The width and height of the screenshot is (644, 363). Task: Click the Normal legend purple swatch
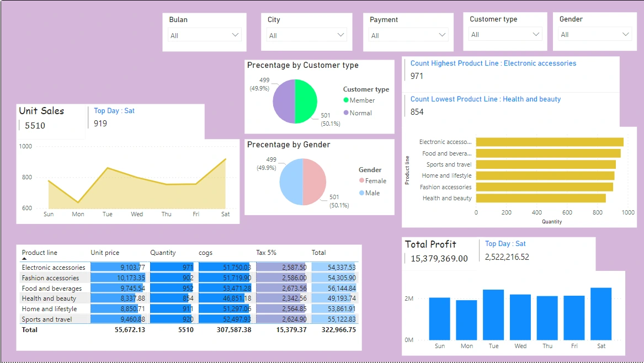(x=346, y=113)
